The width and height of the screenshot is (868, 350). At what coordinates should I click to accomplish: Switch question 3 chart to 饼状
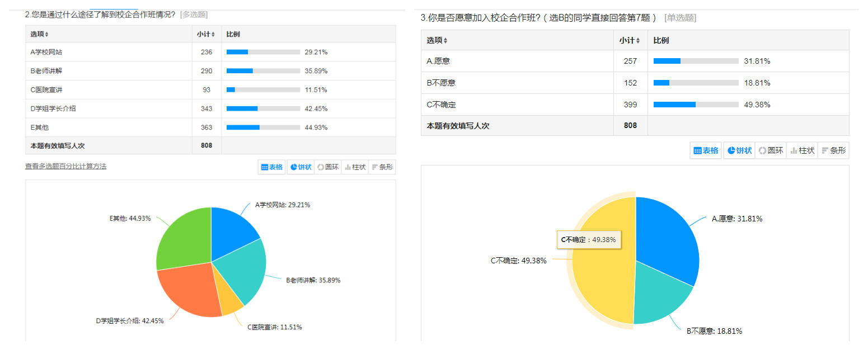tap(739, 150)
